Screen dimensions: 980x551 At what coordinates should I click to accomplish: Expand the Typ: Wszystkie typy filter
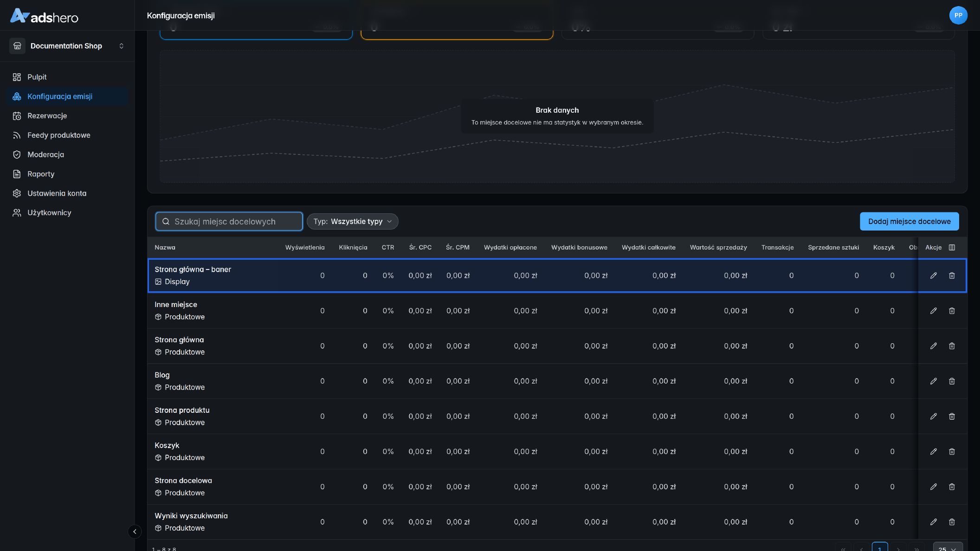[x=352, y=222]
